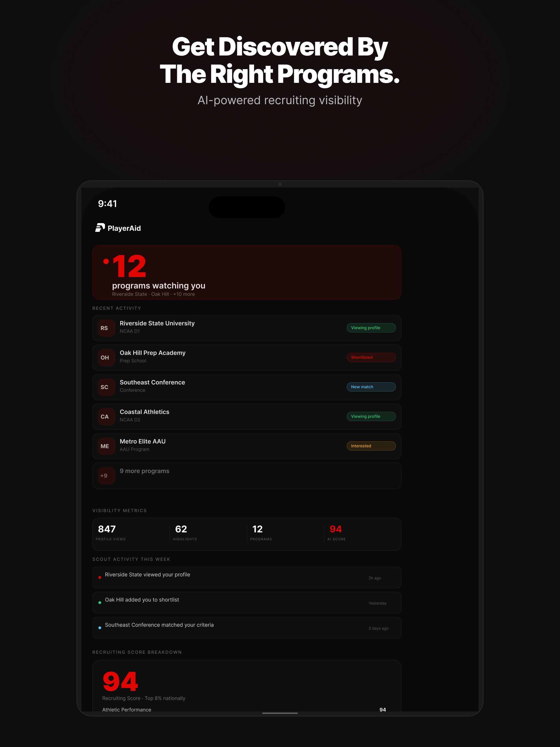Tap the ME Metro Elite AAU avatar
The image size is (560, 747).
click(106, 446)
